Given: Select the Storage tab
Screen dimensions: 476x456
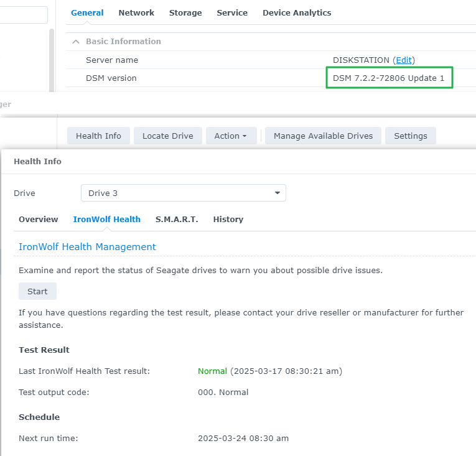Looking at the screenshot, I should click(185, 12).
